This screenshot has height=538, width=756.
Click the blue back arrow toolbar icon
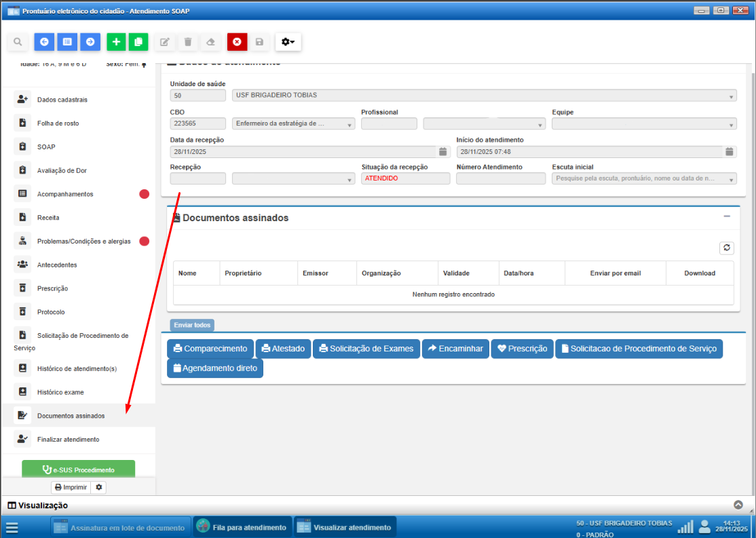(x=44, y=42)
